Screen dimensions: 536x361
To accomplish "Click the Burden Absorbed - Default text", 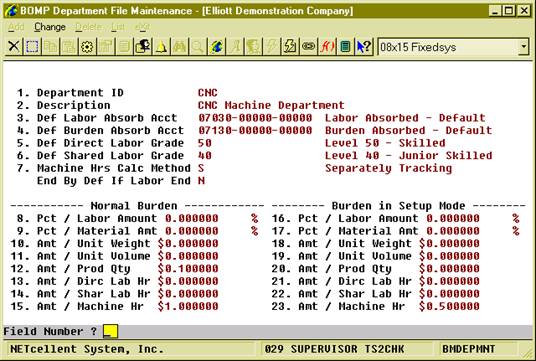I will [408, 130].
